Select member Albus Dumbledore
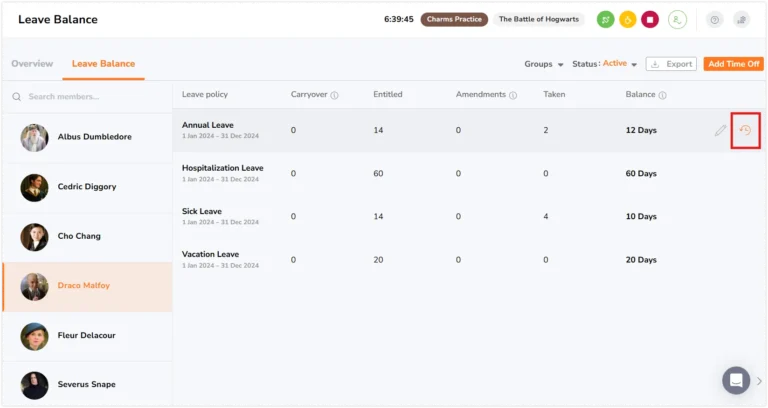Image resolution: width=768 pixels, height=408 pixels. pos(87,137)
